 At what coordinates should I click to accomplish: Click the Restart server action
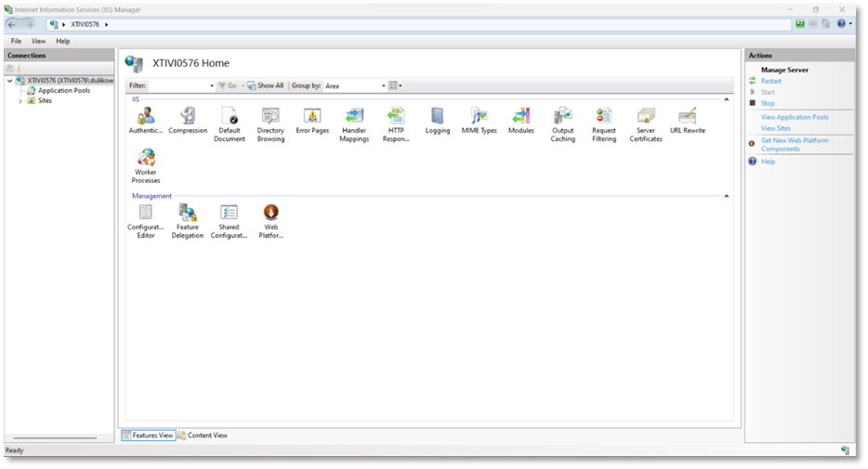pyautogui.click(x=770, y=81)
